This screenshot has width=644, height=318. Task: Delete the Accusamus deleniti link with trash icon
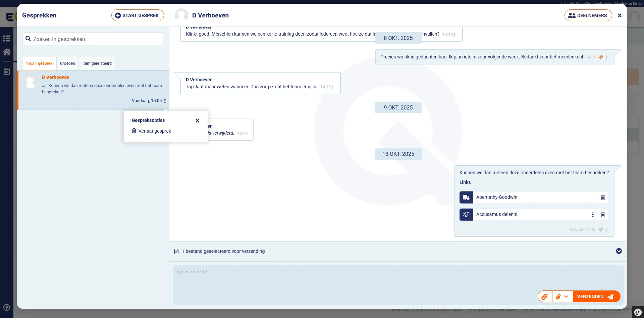[x=603, y=215]
